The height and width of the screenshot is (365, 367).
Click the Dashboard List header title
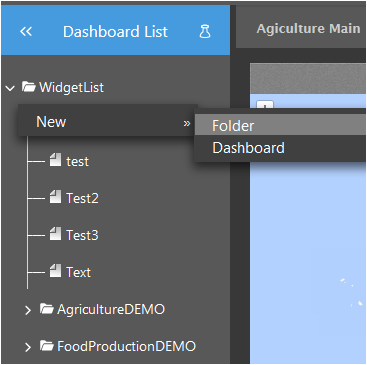click(115, 32)
